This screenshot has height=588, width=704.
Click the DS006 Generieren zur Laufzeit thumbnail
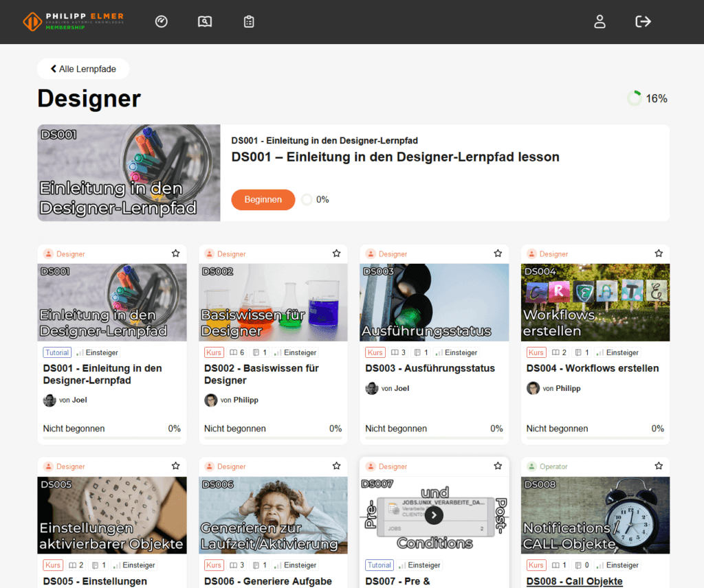(x=273, y=515)
